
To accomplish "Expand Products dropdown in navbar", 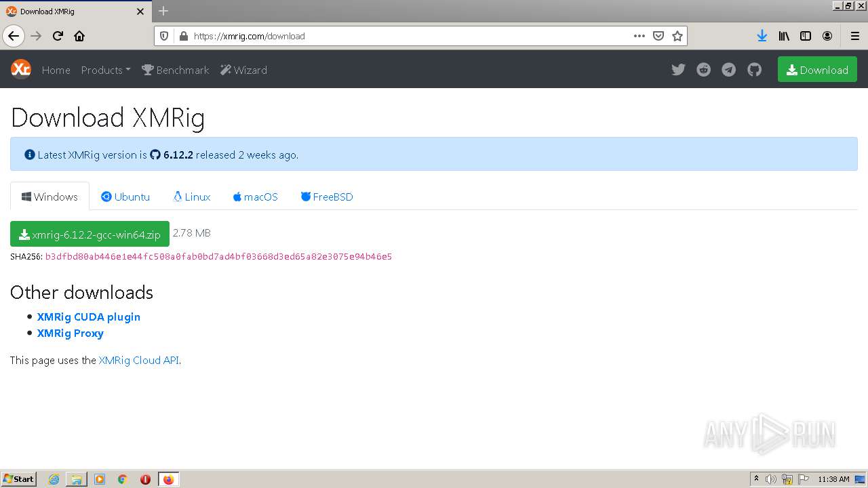I will tap(106, 70).
